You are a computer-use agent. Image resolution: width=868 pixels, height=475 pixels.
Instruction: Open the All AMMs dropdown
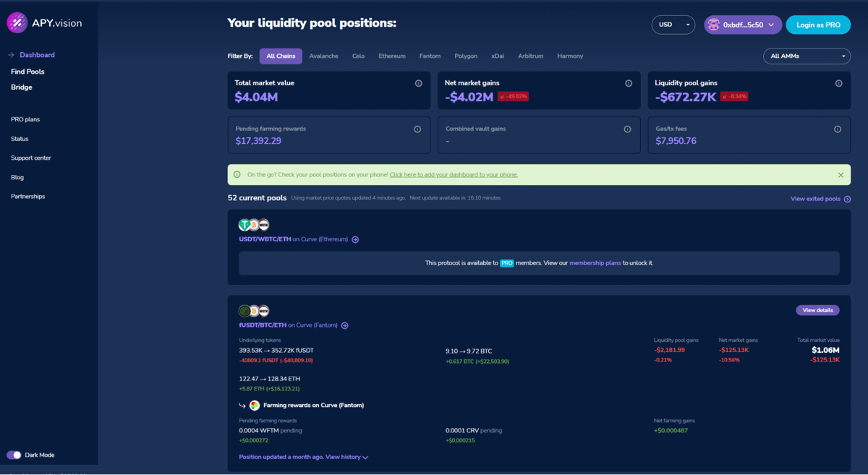pyautogui.click(x=807, y=56)
